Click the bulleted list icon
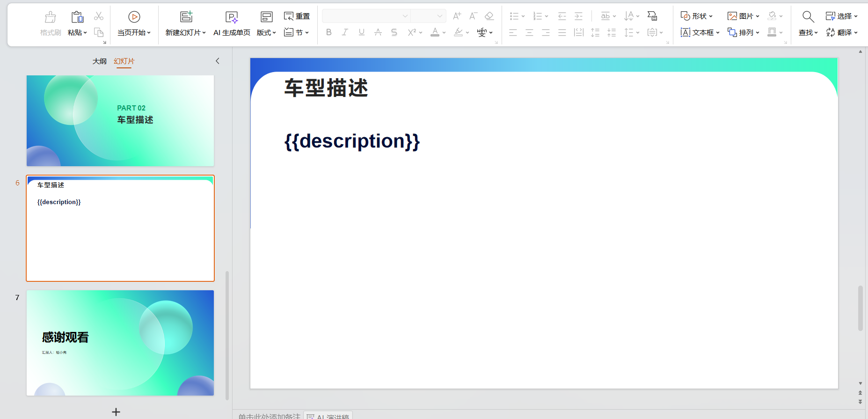868x419 pixels. click(514, 16)
